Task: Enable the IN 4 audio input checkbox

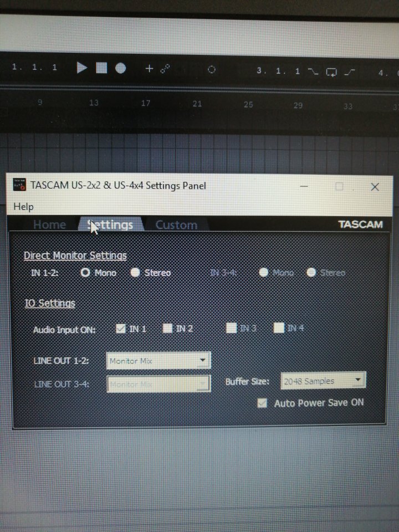Action: (279, 328)
